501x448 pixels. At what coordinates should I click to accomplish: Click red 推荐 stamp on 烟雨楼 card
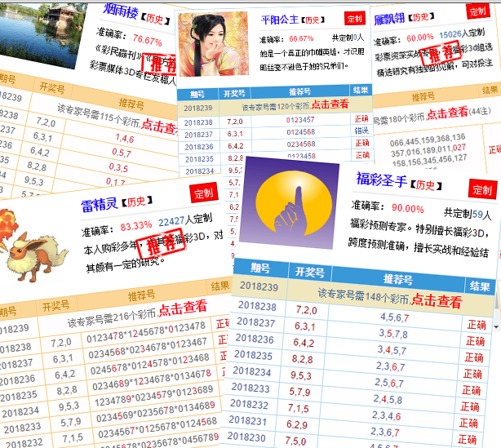point(161,64)
